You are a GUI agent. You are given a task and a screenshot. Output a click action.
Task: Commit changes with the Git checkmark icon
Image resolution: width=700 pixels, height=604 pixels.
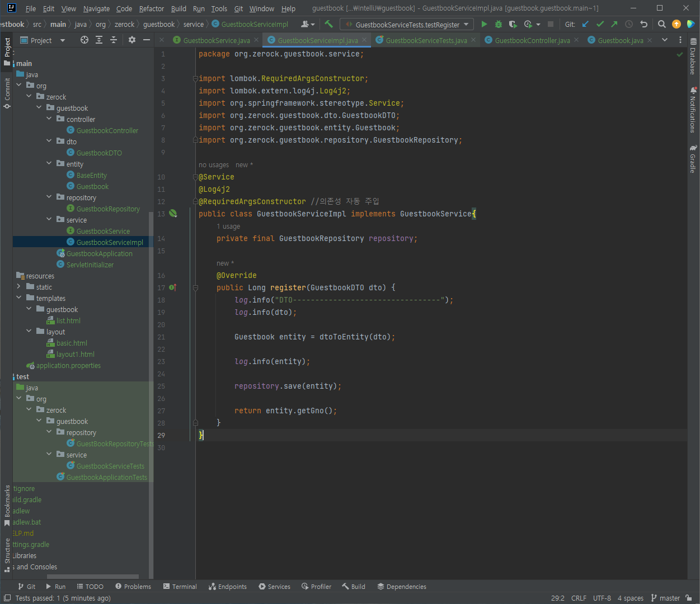click(600, 24)
